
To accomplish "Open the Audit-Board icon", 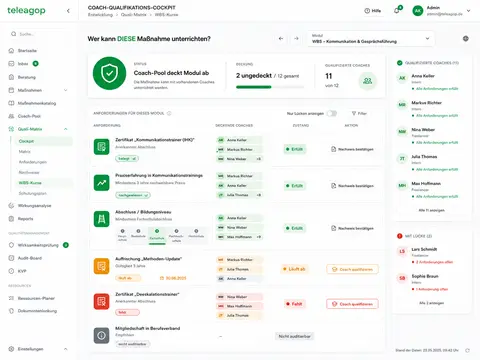I will coord(11,258).
